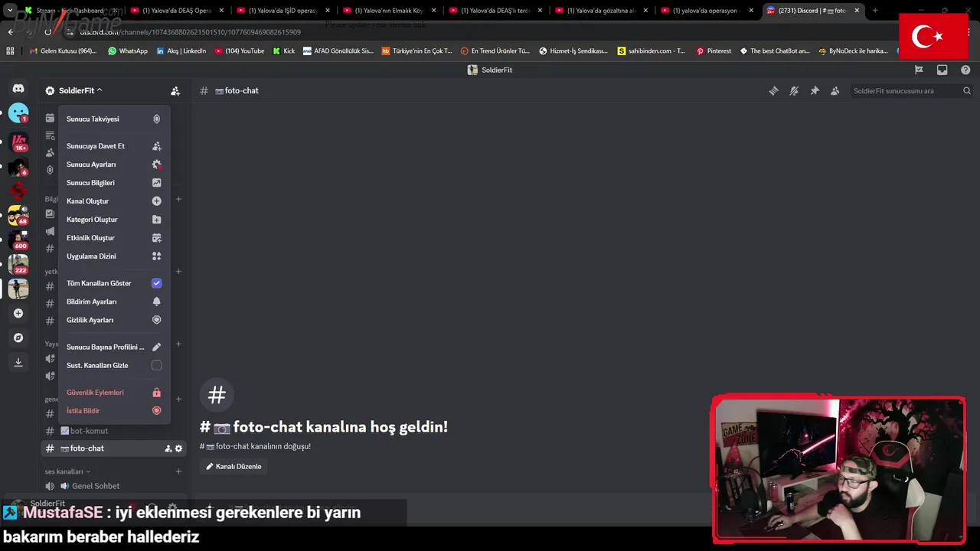Open WhatsApp bookmark

(128, 51)
